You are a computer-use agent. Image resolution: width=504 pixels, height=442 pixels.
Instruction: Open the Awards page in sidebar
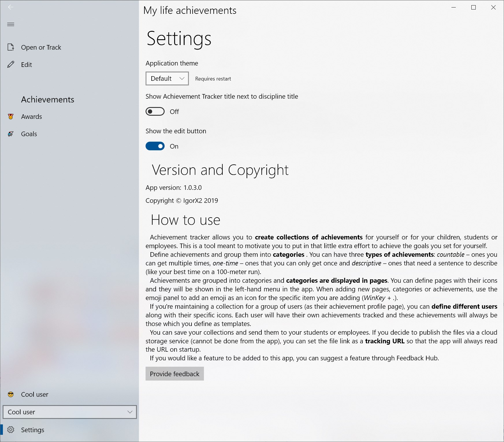tap(70, 117)
